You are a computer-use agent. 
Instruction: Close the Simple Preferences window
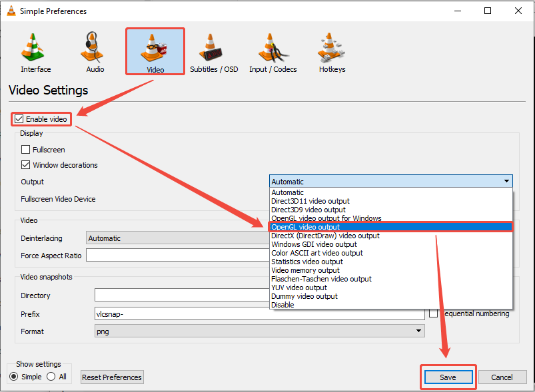(x=518, y=11)
